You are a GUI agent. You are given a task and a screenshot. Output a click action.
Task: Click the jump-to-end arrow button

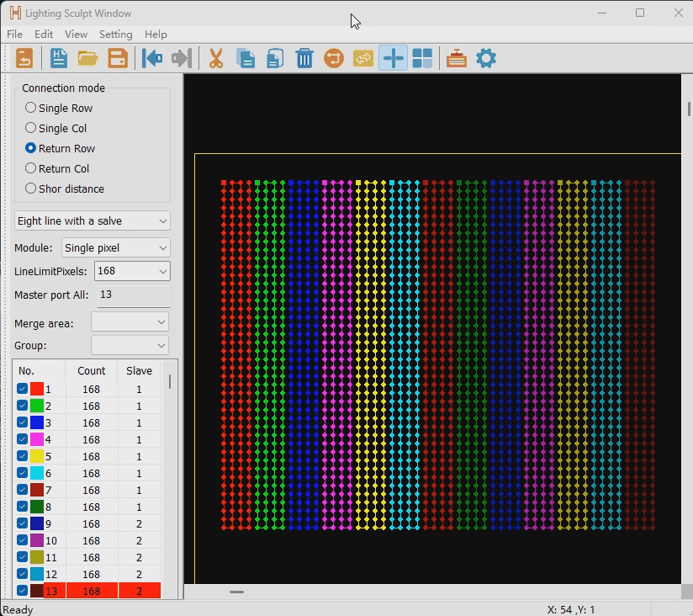point(180,58)
